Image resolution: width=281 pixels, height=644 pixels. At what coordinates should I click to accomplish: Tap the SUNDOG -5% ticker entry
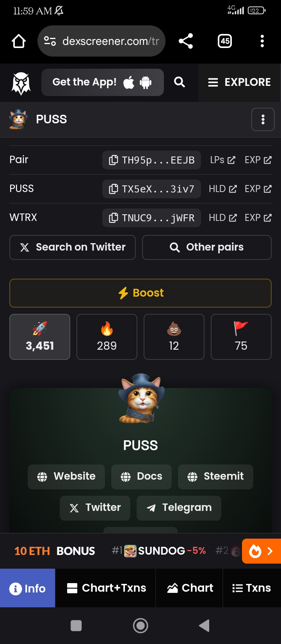point(165,551)
